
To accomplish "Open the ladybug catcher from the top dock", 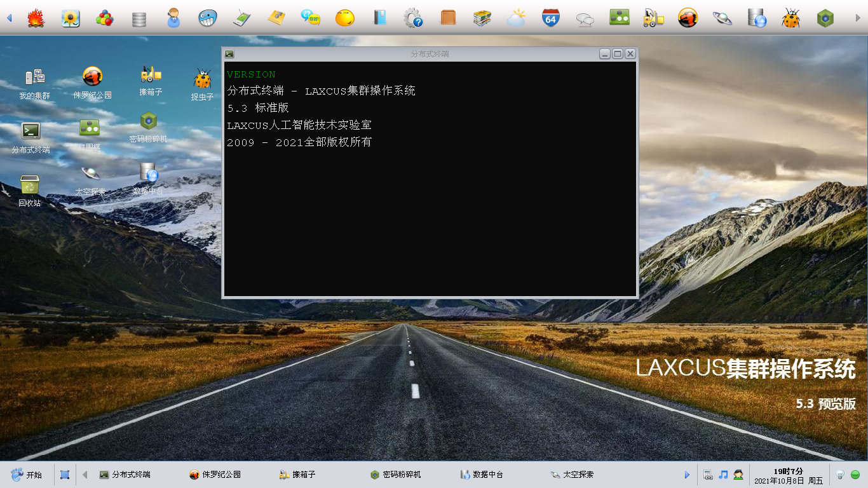I will [x=790, y=18].
